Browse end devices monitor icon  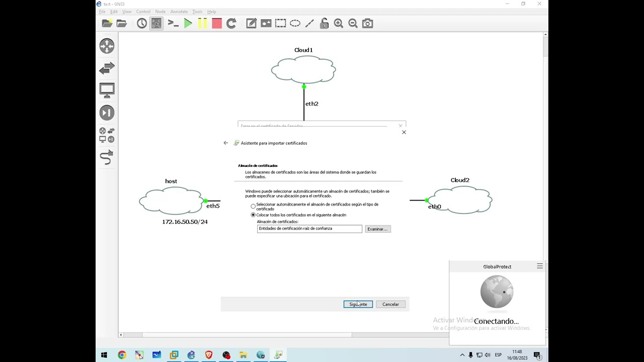[x=107, y=90]
